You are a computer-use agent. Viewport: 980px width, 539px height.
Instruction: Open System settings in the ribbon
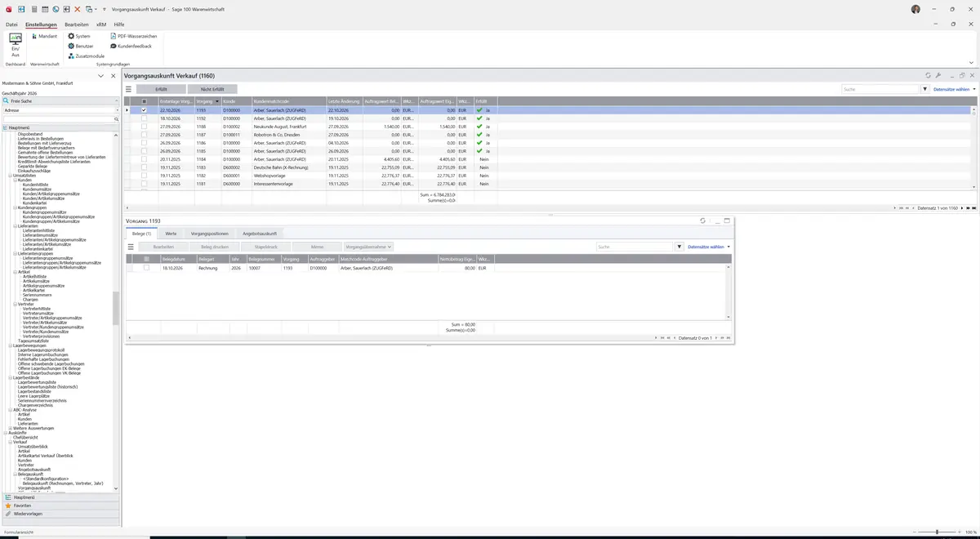click(x=79, y=36)
